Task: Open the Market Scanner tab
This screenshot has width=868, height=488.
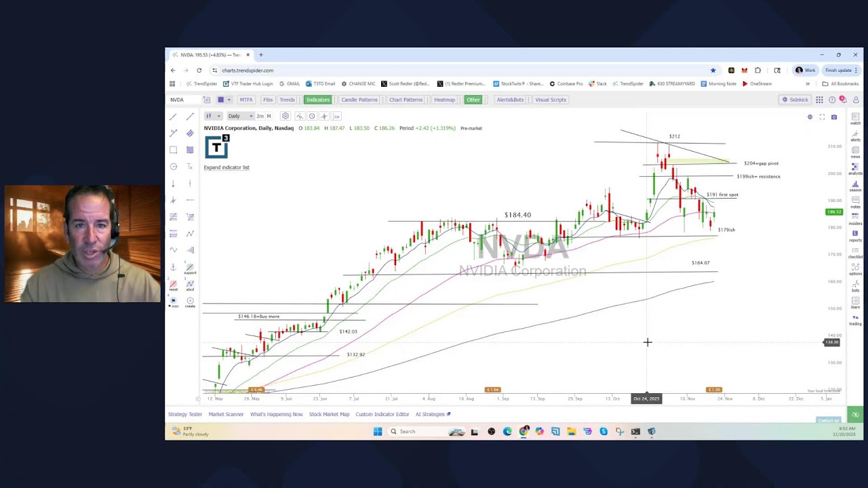Action: pos(226,414)
